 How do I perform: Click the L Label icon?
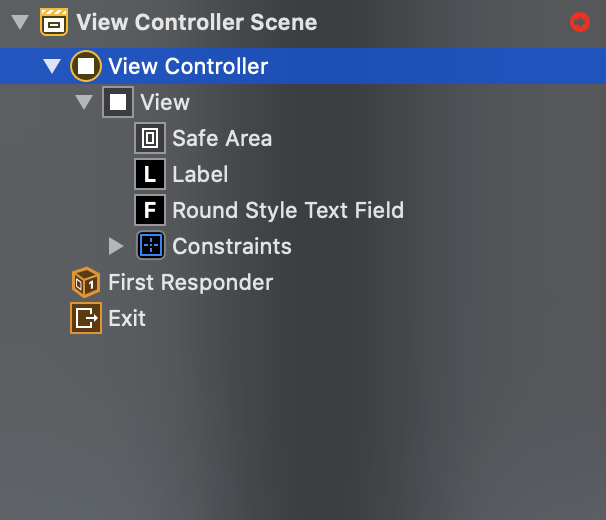pyautogui.click(x=150, y=174)
